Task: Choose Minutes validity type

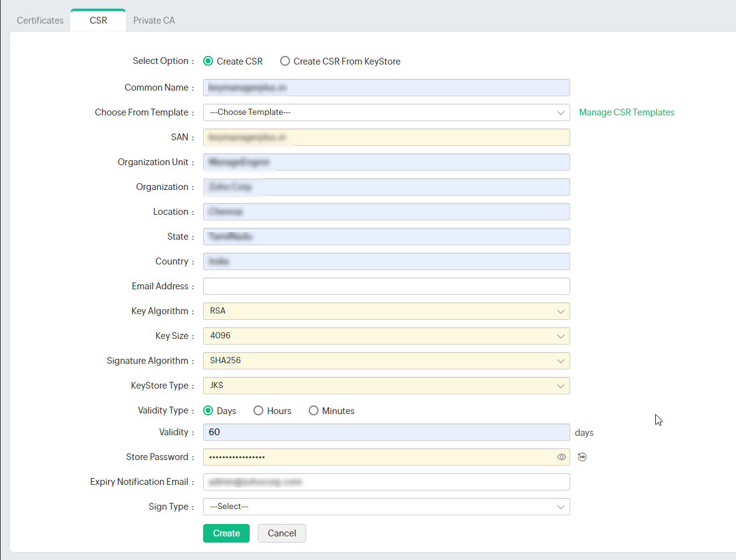Action: click(x=314, y=411)
